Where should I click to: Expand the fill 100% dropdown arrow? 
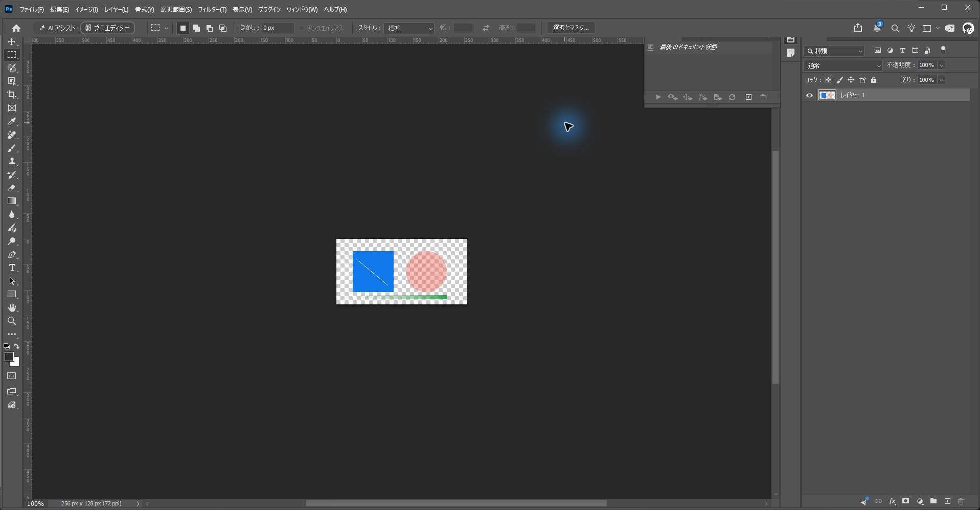click(x=941, y=80)
